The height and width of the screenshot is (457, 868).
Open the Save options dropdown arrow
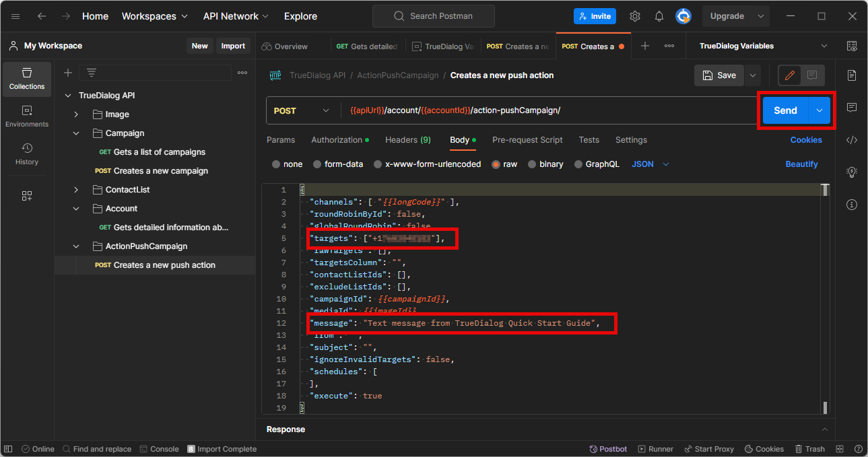753,75
